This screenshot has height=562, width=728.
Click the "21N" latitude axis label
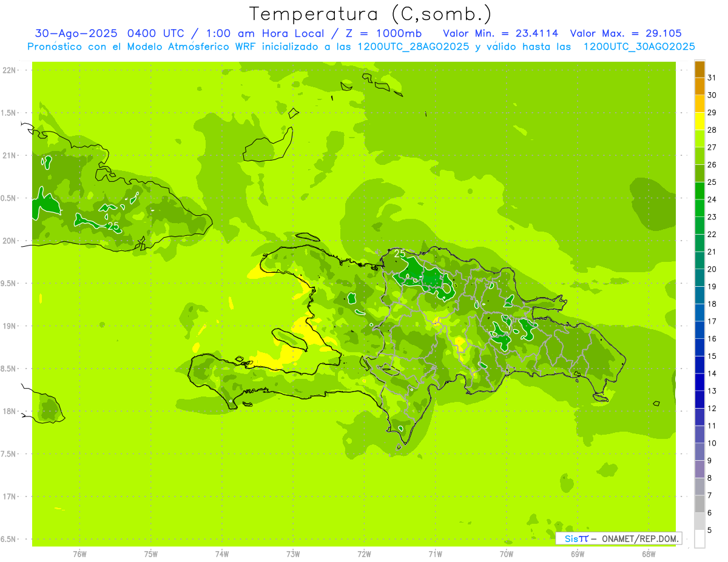10,156
